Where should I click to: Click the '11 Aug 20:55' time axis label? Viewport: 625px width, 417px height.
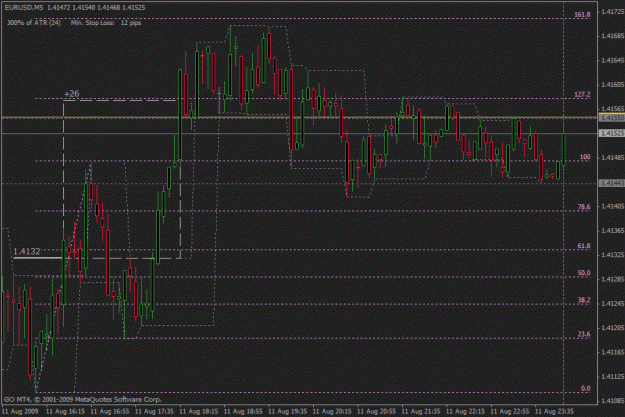[x=376, y=411]
